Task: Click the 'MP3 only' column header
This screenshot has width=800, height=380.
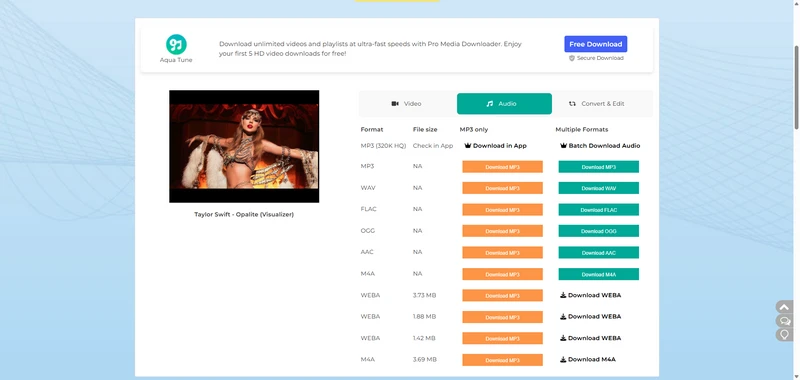Action: [473, 130]
